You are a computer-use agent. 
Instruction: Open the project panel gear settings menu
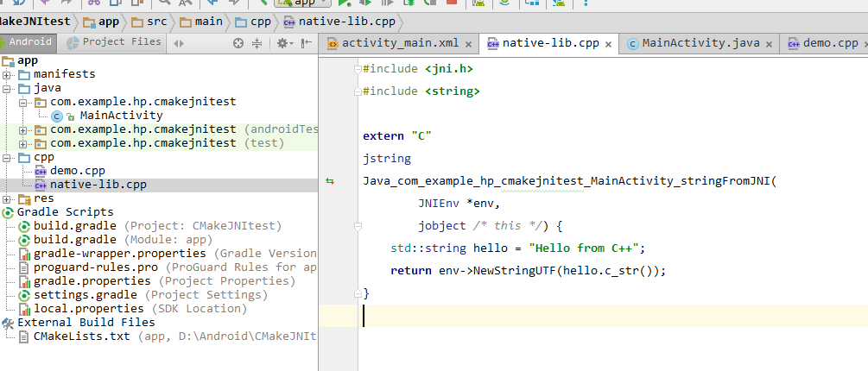pos(284,44)
